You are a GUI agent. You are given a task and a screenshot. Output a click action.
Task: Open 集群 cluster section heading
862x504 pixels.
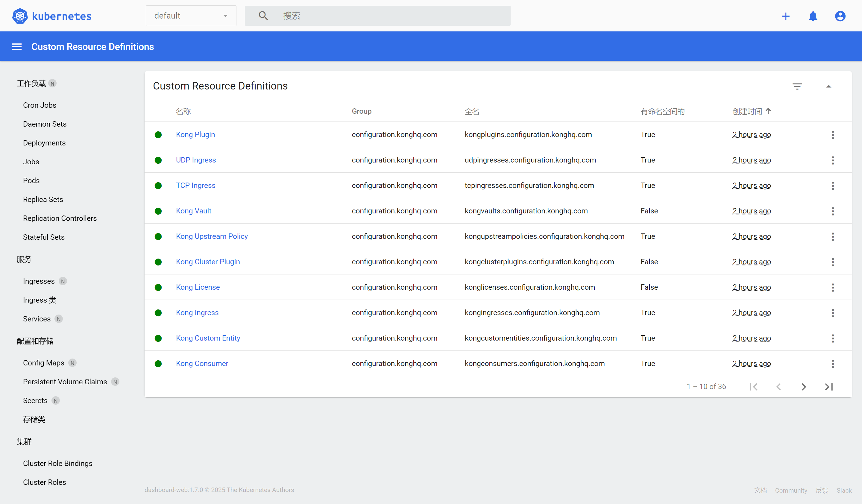(24, 441)
